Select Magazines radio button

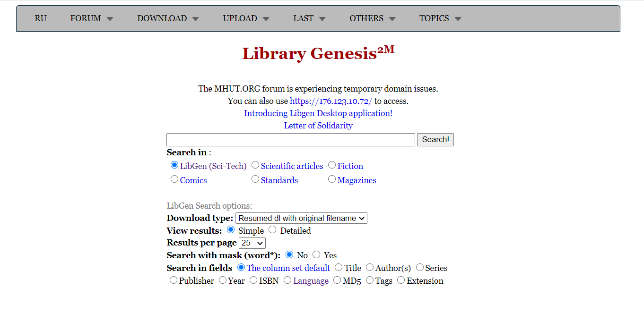pyautogui.click(x=332, y=179)
